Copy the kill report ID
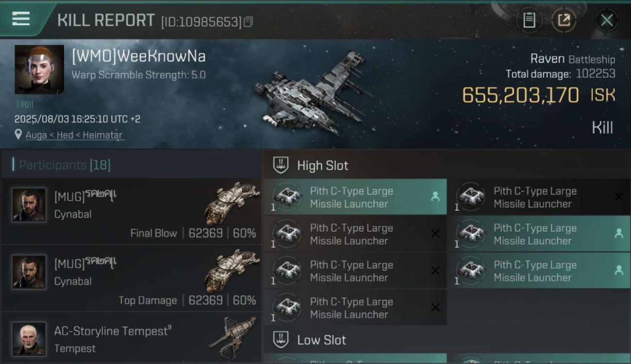 [x=248, y=22]
